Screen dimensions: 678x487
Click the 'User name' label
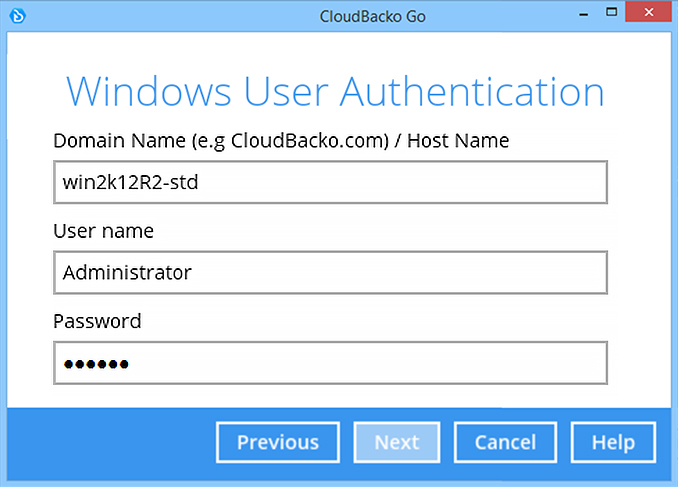[x=103, y=231]
